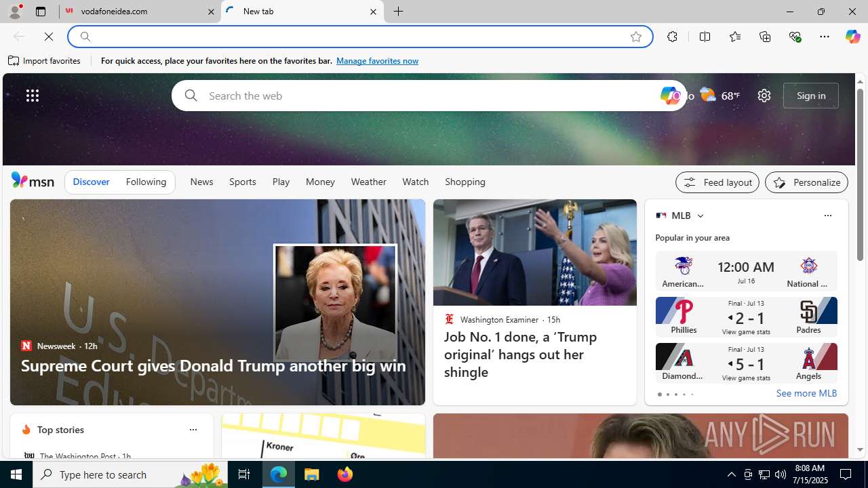868x488 pixels.
Task: Open the Play menu item
Action: pyautogui.click(x=281, y=182)
